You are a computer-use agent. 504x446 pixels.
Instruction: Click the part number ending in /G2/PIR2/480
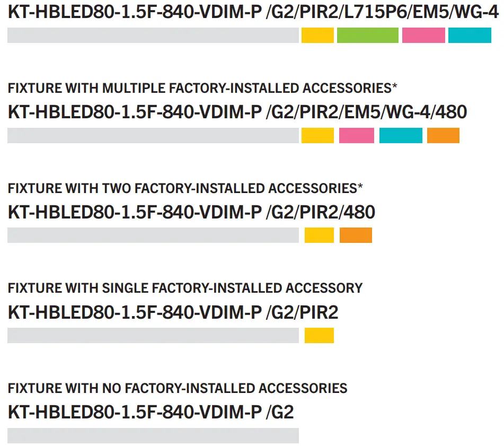point(191,212)
